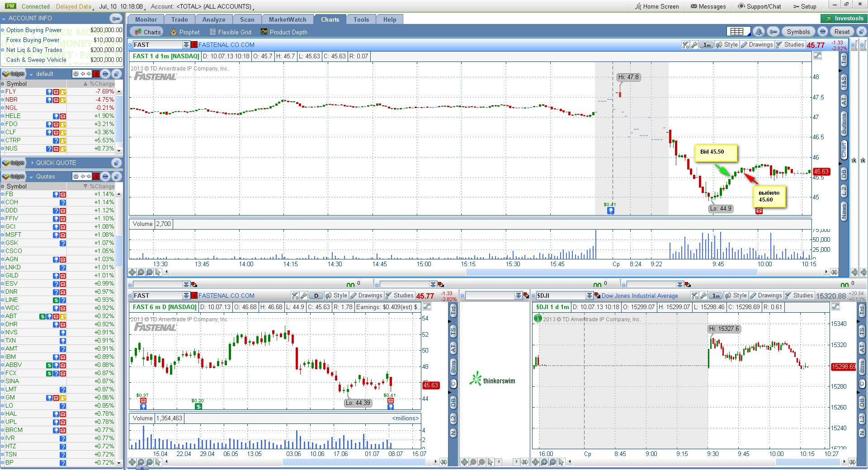Open the Investools button

pos(844,19)
